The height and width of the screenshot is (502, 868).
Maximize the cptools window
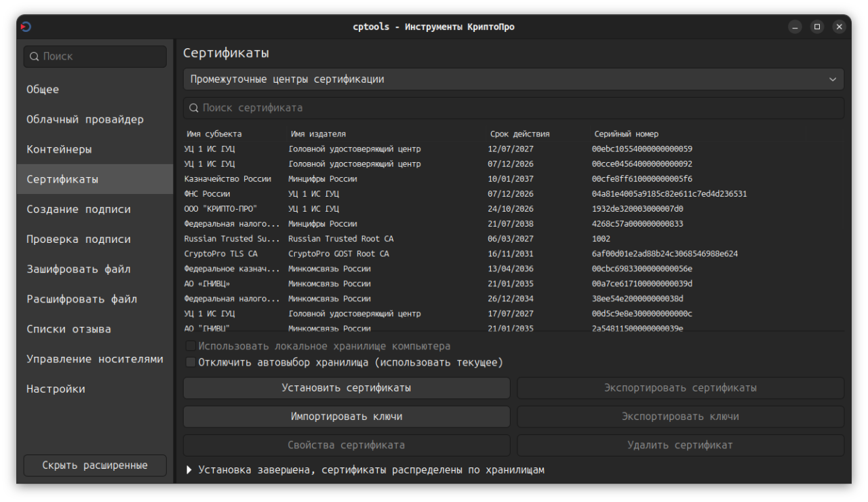coord(817,27)
